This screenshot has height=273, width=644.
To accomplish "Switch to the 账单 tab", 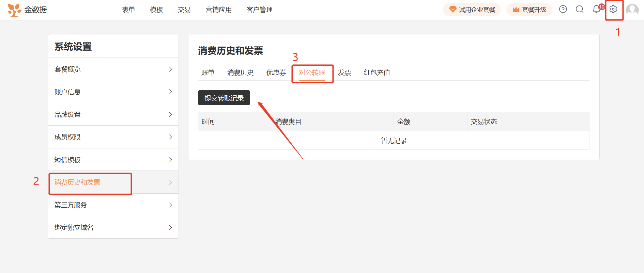I will [x=208, y=73].
